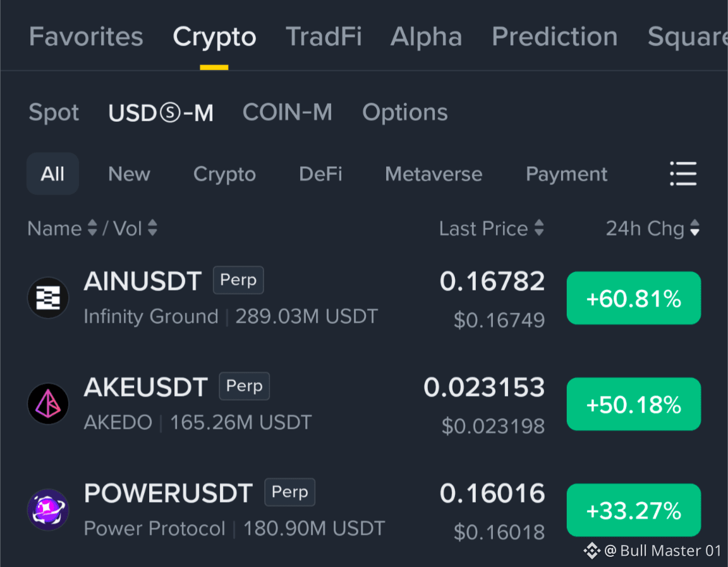This screenshot has height=567, width=728.
Task: Select the COIN-M futures tab
Action: click(x=288, y=112)
